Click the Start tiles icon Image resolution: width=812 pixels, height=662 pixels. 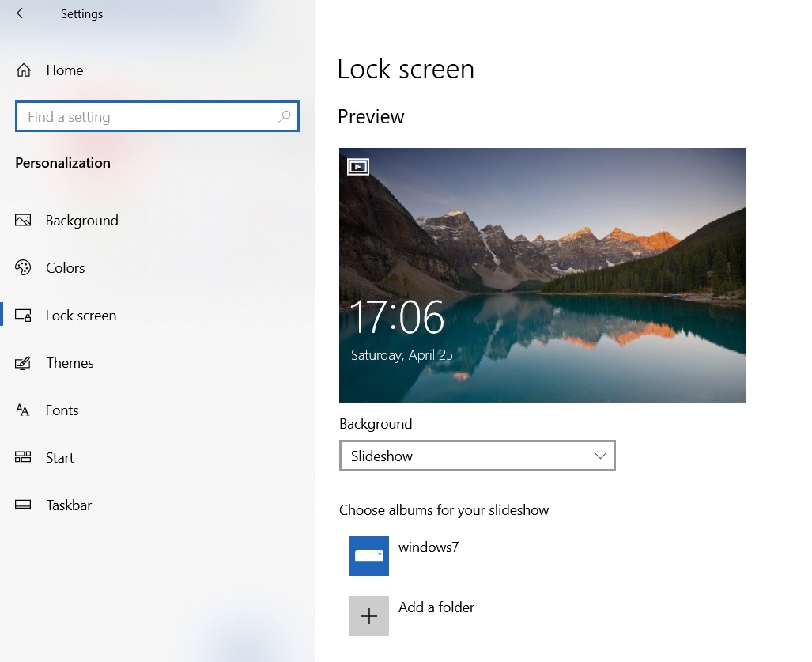(23, 457)
